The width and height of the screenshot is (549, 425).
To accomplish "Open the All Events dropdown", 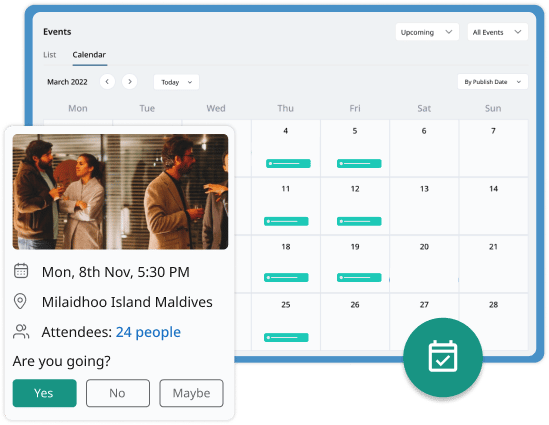I will (x=498, y=32).
